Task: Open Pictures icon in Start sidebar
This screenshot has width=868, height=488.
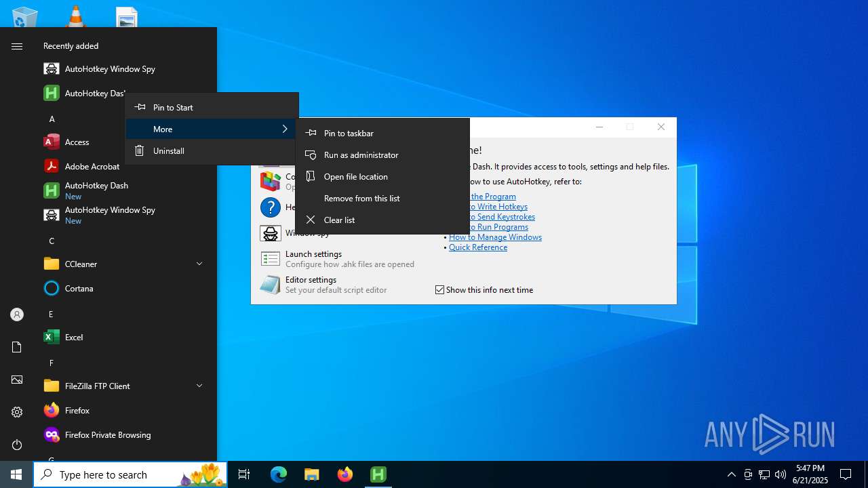Action: pyautogui.click(x=17, y=380)
